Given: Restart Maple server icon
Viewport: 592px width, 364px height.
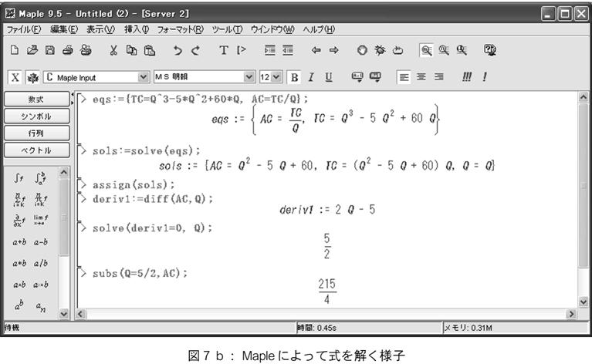Looking at the screenshot, I should pyautogui.click(x=397, y=50).
